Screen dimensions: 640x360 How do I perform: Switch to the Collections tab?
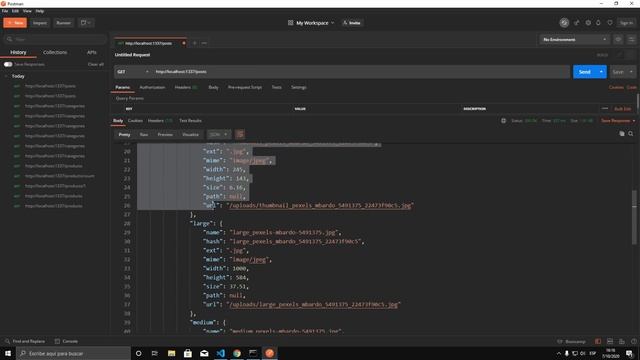click(x=55, y=52)
